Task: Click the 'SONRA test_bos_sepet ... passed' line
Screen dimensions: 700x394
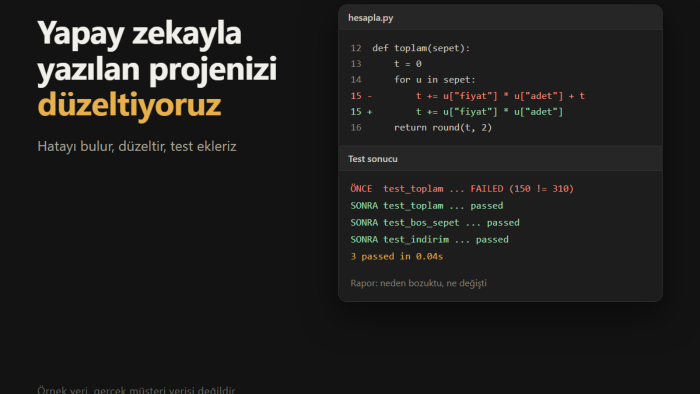Action: pyautogui.click(x=435, y=223)
